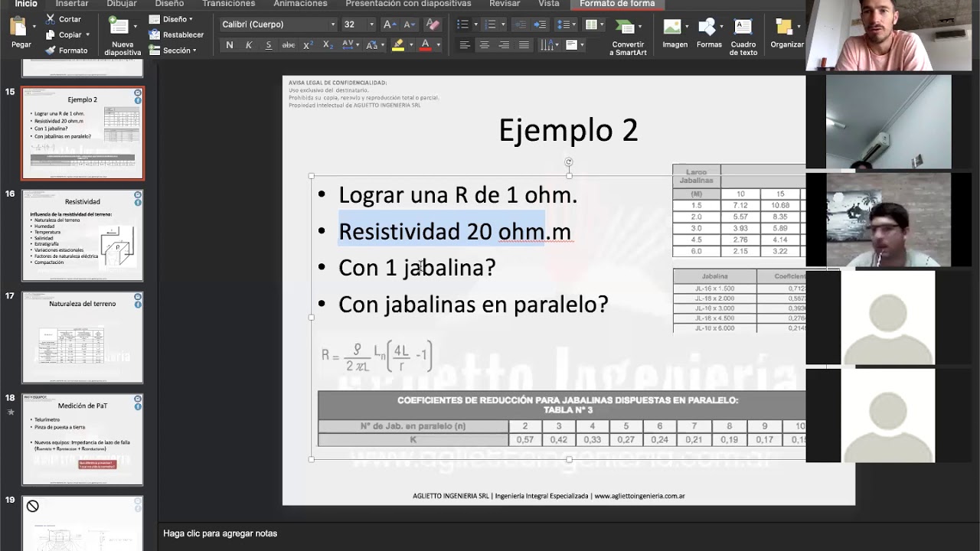Insert an Imagen from the ribbon
980x551 pixels.
[675, 34]
